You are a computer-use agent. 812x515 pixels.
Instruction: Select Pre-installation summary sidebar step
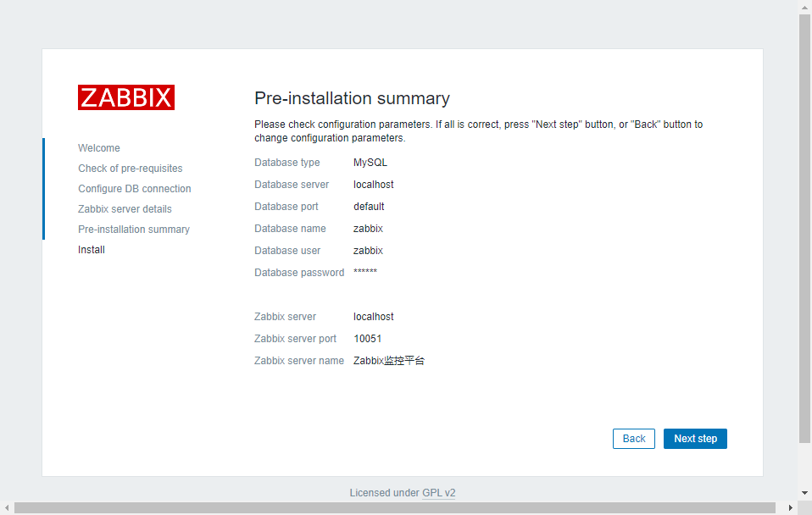(134, 230)
